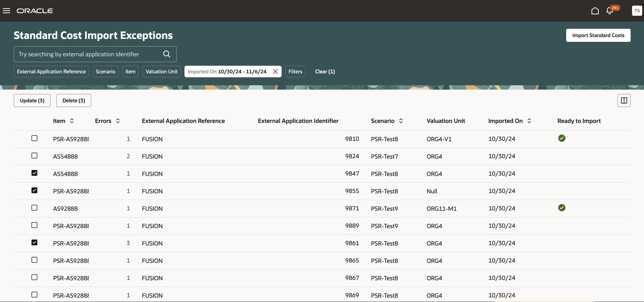Viewport: 644px width, 302px height.
Task: Focus the external application identifier search field
Action: click(87, 54)
